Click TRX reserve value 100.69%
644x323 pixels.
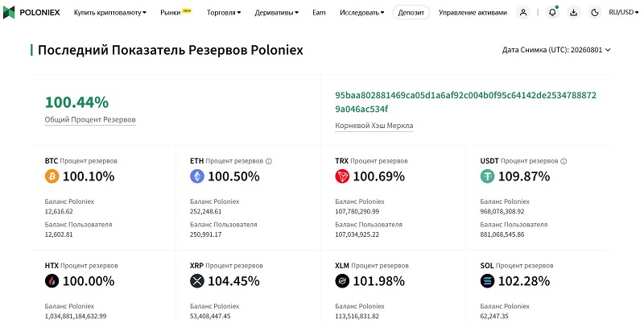coord(379,176)
